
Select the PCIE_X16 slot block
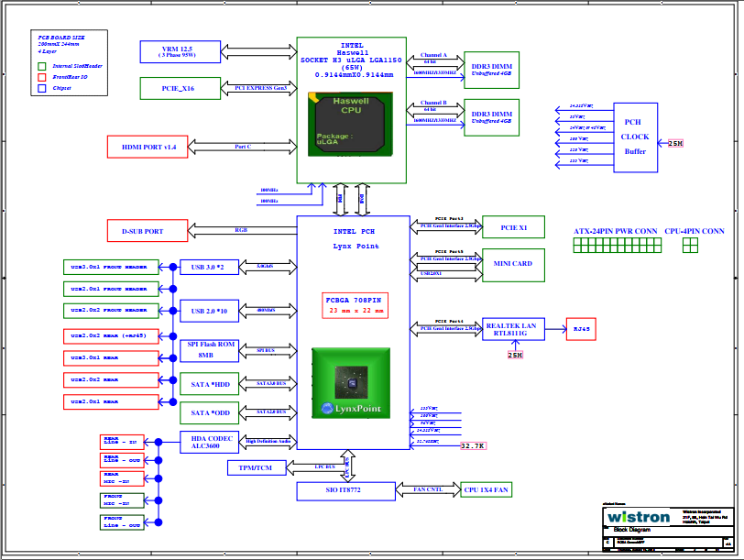coord(180,88)
